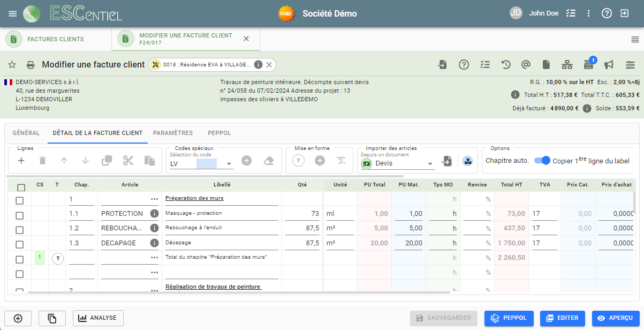
Task: Click the email @ icon
Action: (526, 65)
